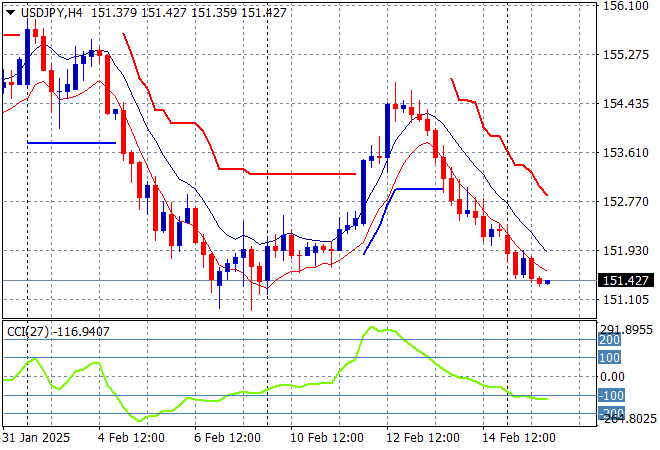Click the CCI 100 level tag
The image size is (660, 450).
tap(610, 357)
